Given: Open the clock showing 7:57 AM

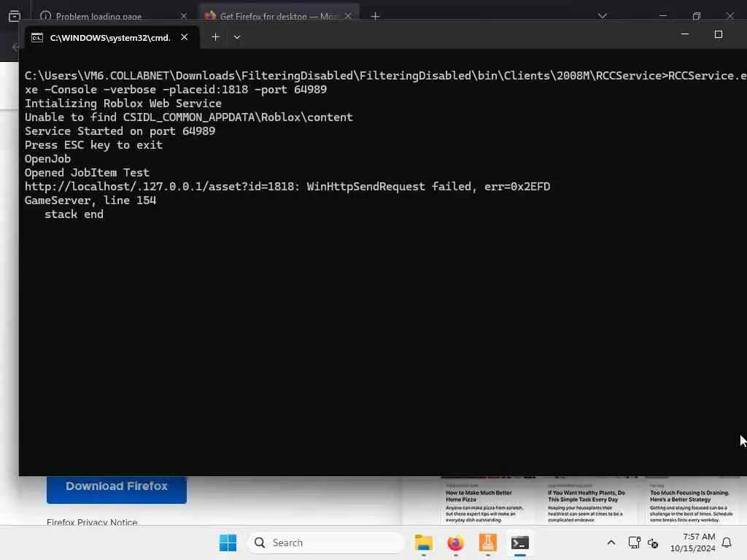Looking at the screenshot, I should [693, 542].
